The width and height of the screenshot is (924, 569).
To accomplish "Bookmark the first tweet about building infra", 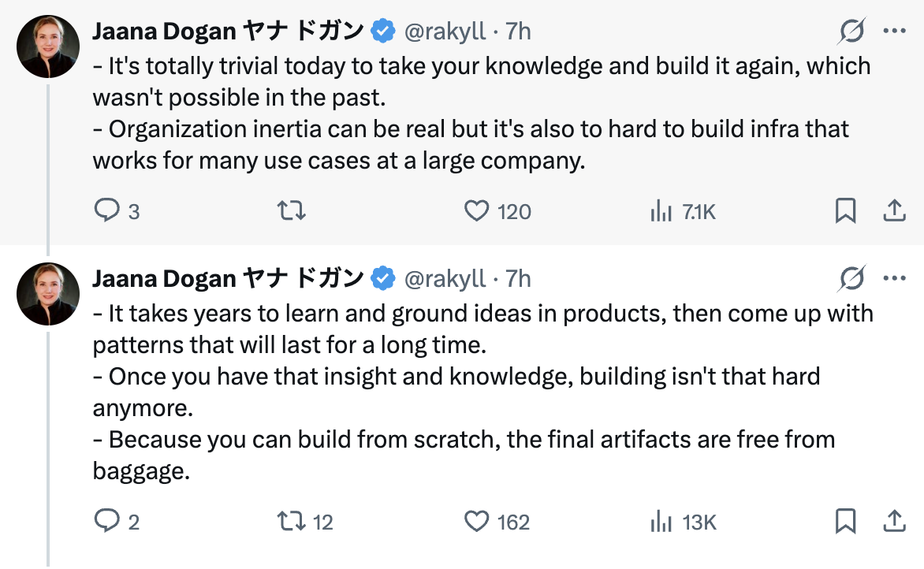I will coord(845,211).
